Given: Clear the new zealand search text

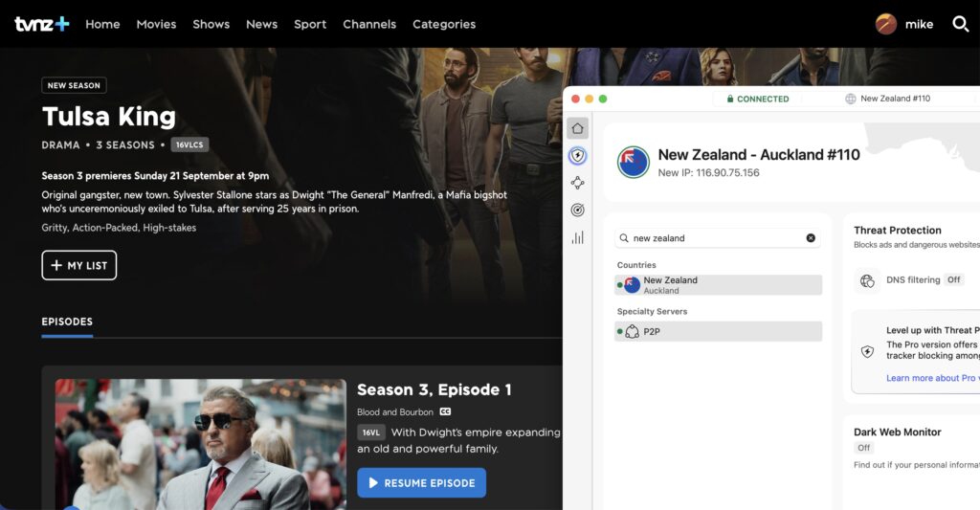Looking at the screenshot, I should coord(811,238).
